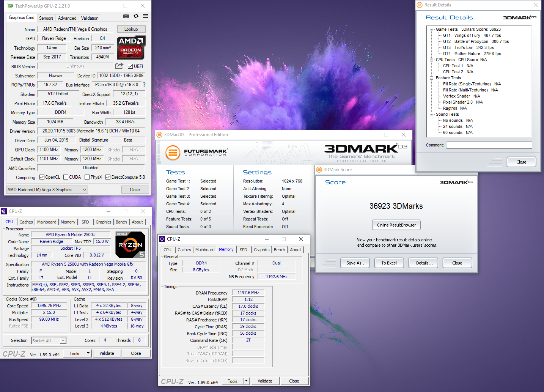Click left CPU-Z window title icon
This screenshot has height=392, width=544.
tap(4, 211)
